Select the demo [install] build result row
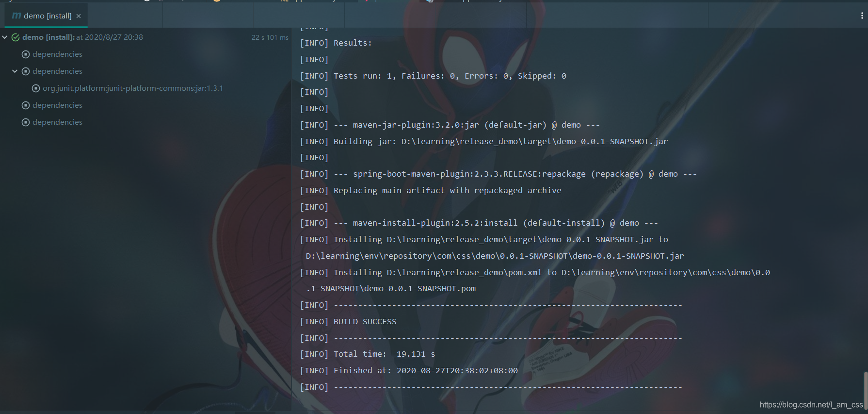Viewport: 868px width, 414px height. coord(145,37)
